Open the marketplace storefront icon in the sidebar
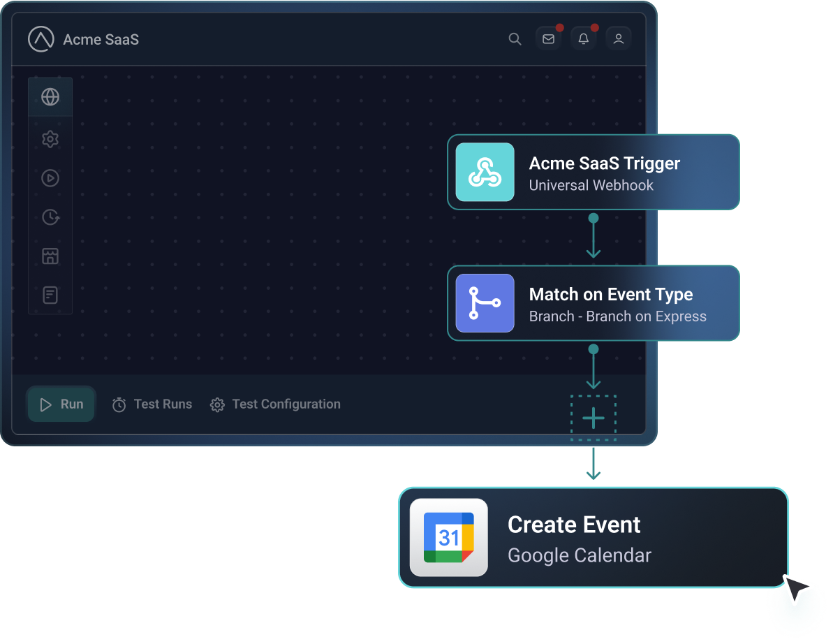The width and height of the screenshot is (833, 644). (x=50, y=256)
